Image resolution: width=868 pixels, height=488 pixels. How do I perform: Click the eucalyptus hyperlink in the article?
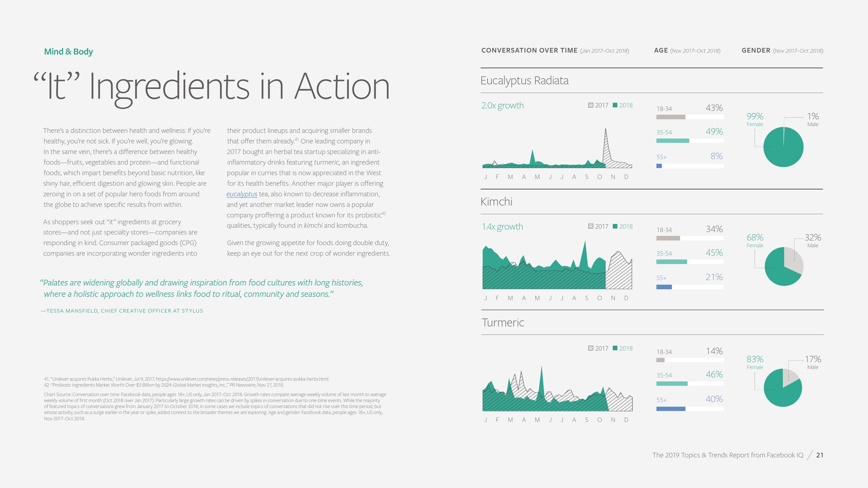[242, 194]
